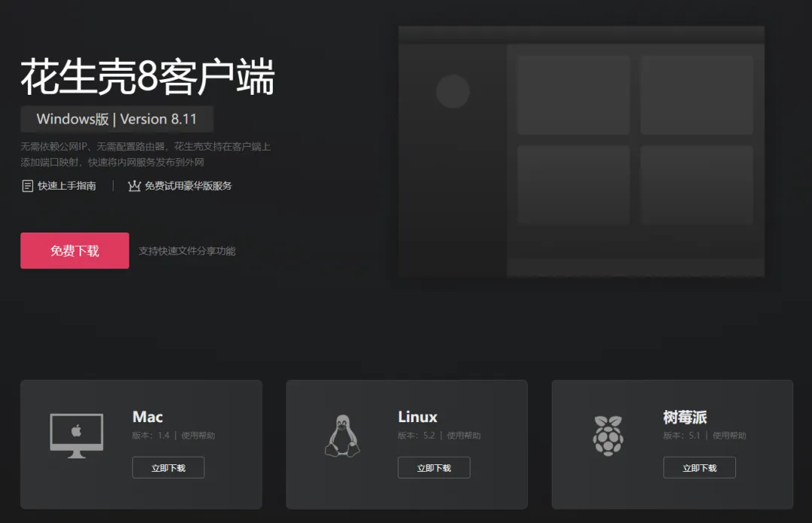
Task: Click the Linux card title
Action: click(x=417, y=417)
